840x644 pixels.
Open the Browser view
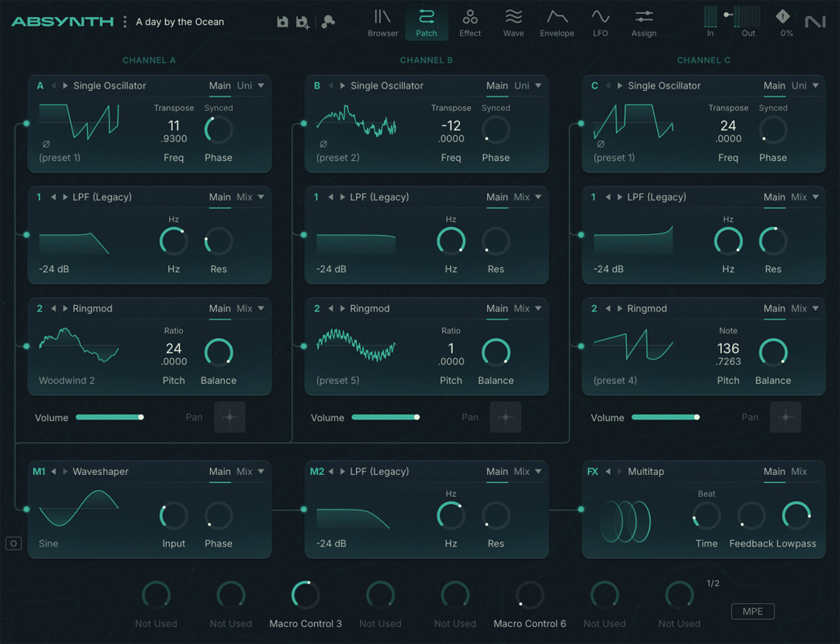point(382,23)
